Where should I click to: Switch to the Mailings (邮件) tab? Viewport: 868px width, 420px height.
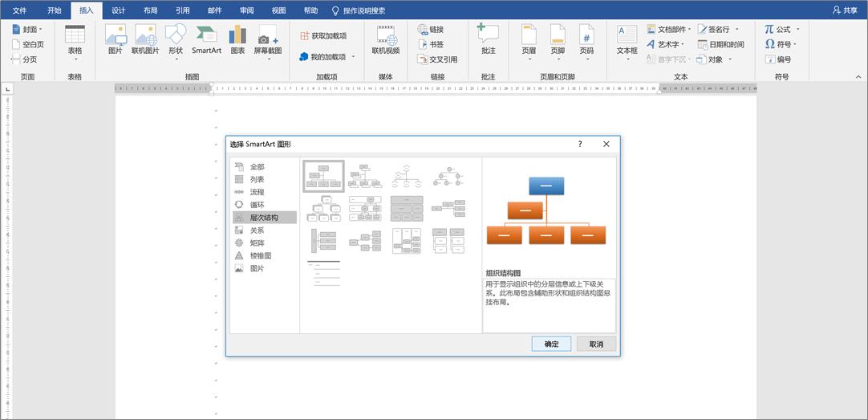pos(215,10)
